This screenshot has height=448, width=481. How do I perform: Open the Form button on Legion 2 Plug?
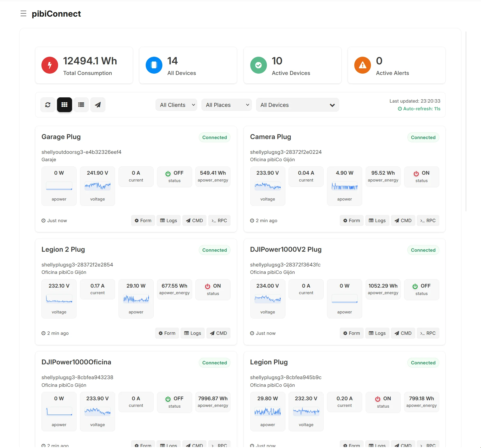(x=167, y=333)
